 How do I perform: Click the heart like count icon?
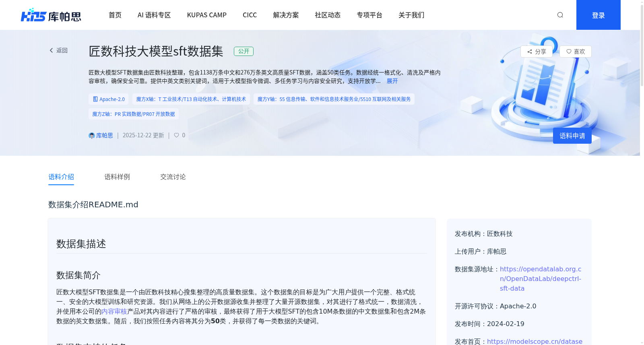click(176, 135)
